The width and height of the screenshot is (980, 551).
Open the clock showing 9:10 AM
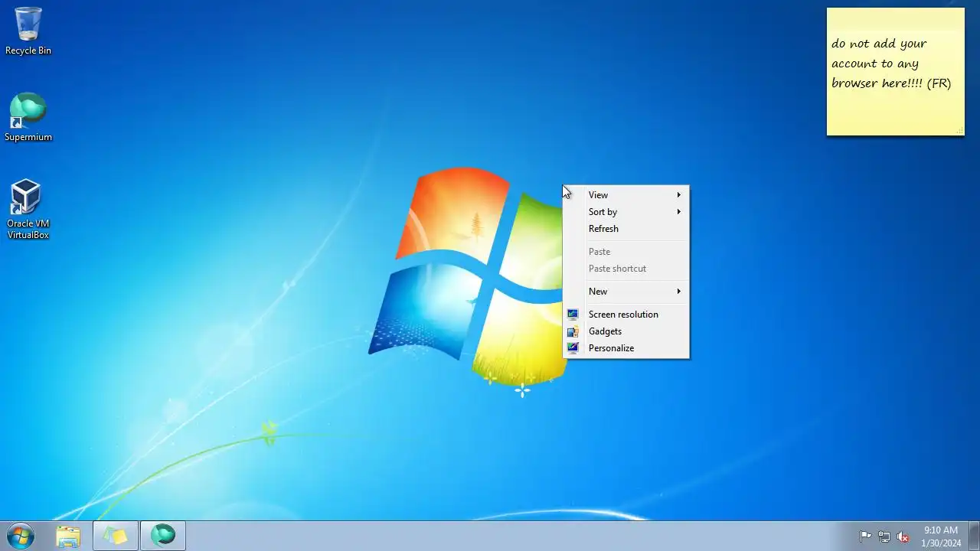[x=941, y=536]
